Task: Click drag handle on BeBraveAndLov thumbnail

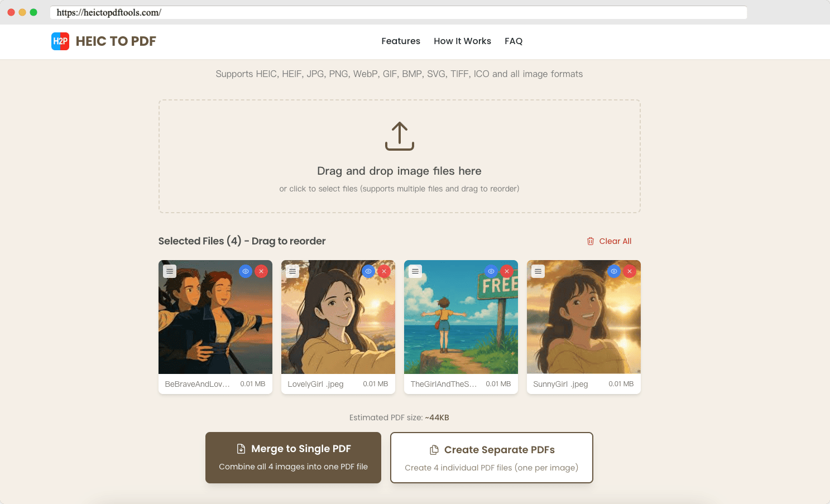Action: pyautogui.click(x=170, y=271)
